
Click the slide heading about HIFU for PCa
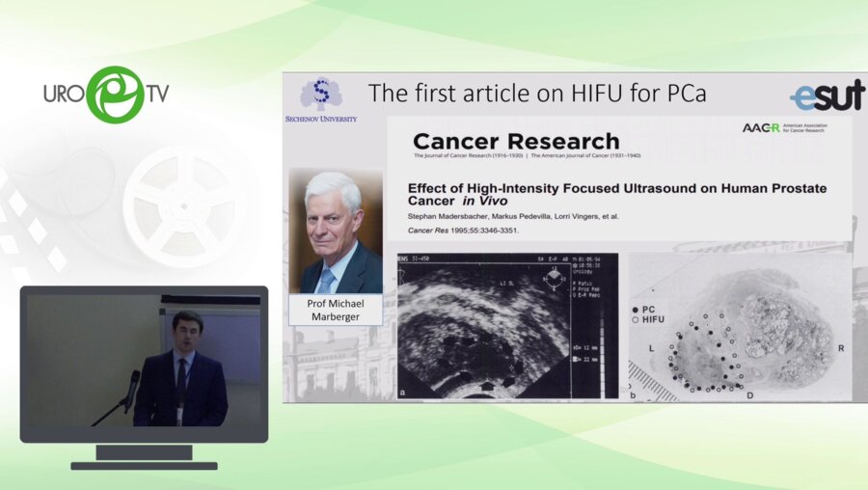(x=537, y=94)
